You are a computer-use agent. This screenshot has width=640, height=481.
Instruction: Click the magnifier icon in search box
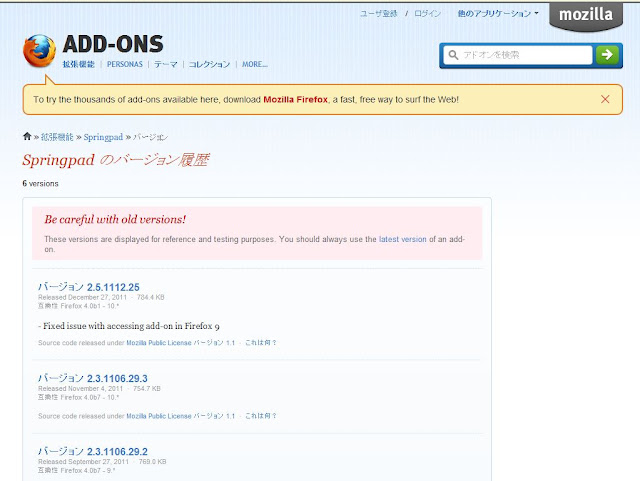(x=453, y=55)
